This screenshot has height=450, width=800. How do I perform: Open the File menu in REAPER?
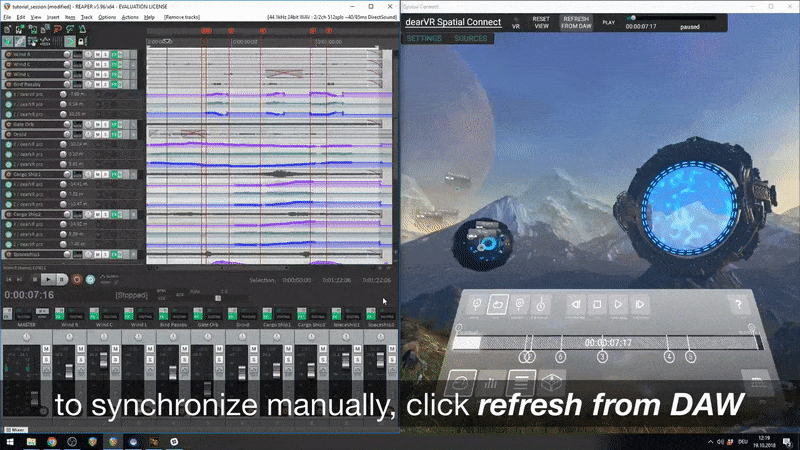(x=7, y=17)
